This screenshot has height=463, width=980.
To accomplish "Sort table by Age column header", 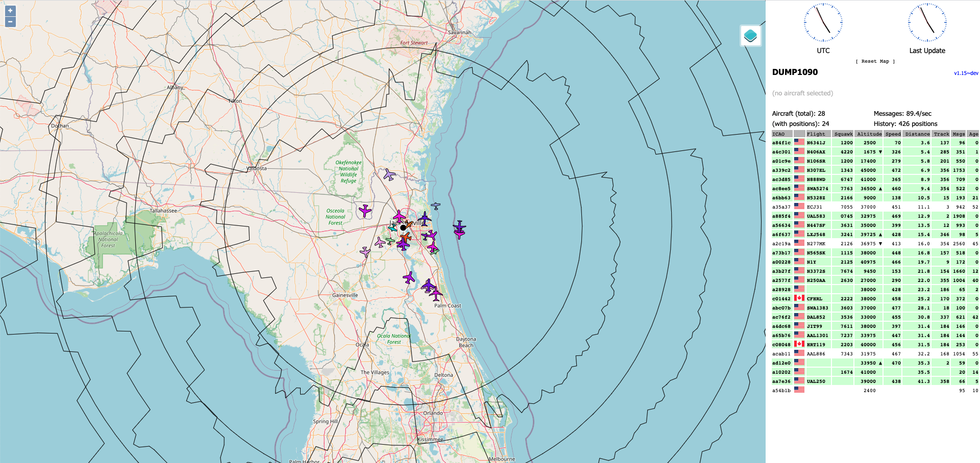I will [x=973, y=134].
